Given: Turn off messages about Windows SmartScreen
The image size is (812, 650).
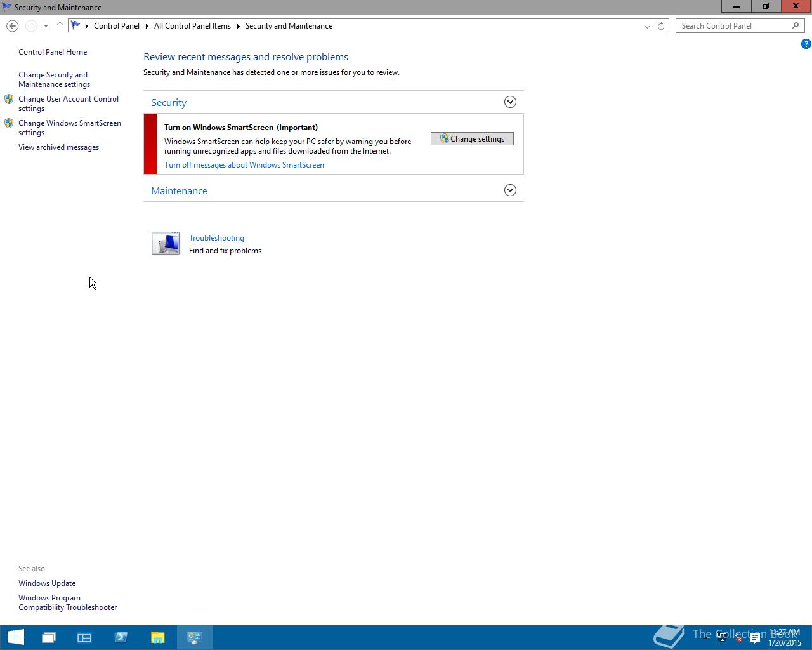Looking at the screenshot, I should click(x=244, y=165).
